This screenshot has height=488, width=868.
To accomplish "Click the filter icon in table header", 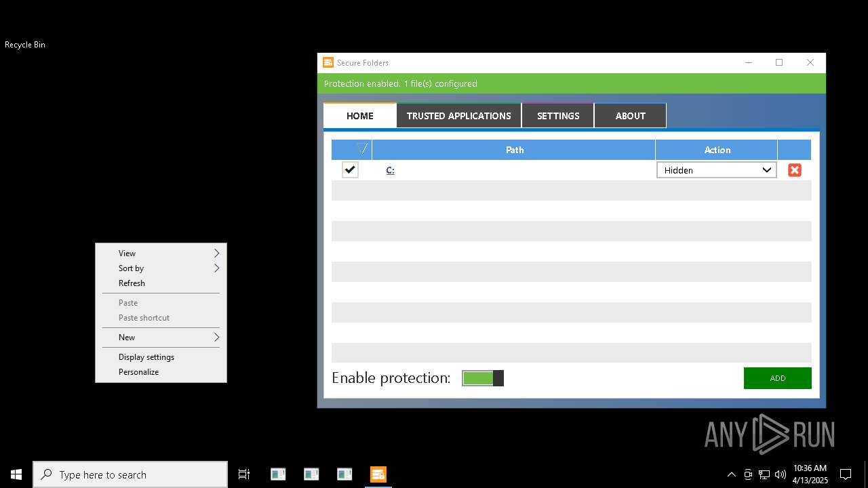I will tap(362, 149).
